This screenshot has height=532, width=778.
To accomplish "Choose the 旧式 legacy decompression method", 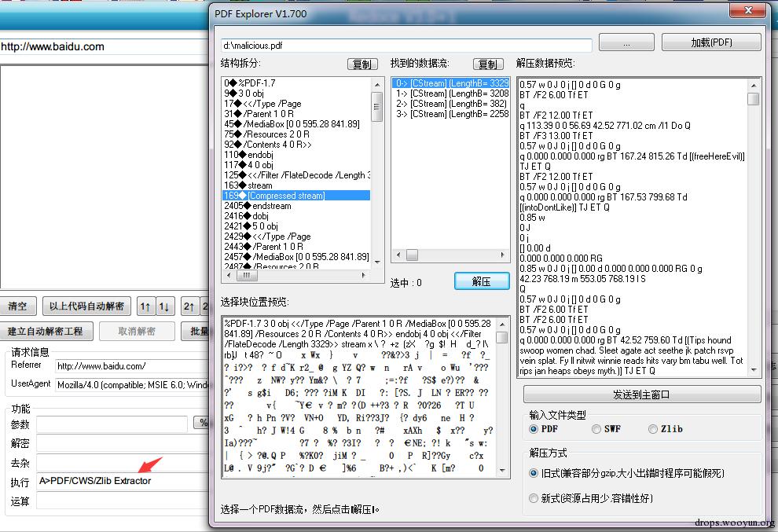I will (534, 473).
